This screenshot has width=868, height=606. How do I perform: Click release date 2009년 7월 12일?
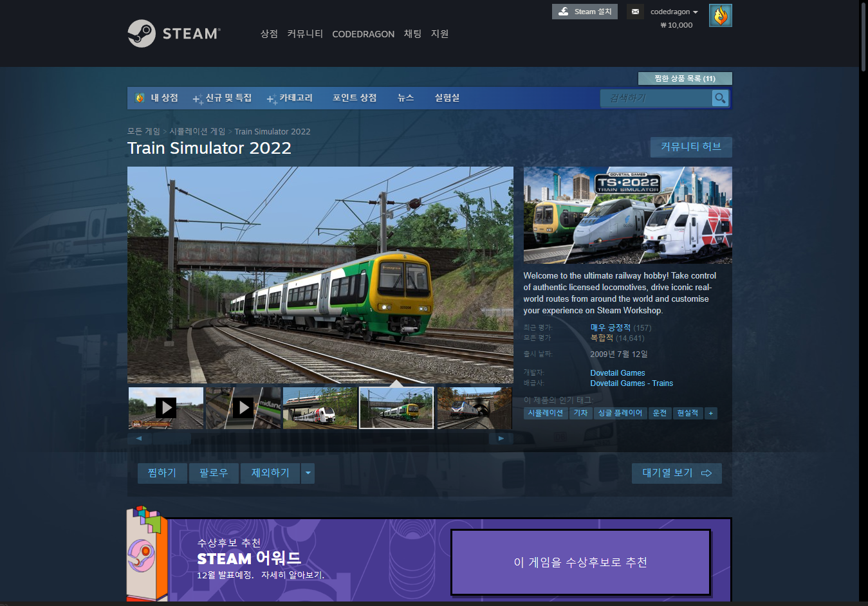click(619, 354)
